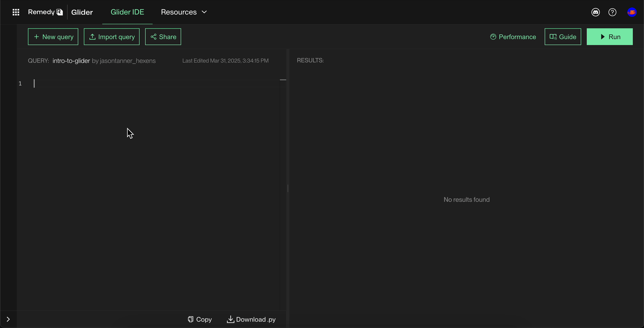This screenshot has width=644, height=328.
Task: Copy the query code
Action: point(200,319)
